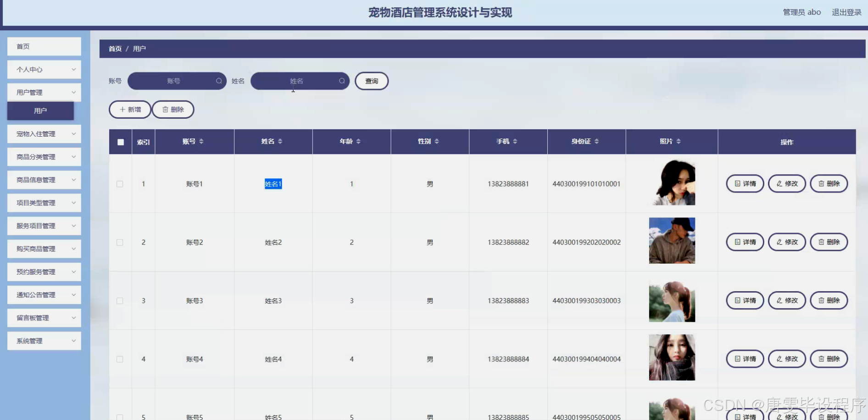The height and width of the screenshot is (420, 868).
Task: Click 首页 in the breadcrumb
Action: tap(115, 49)
